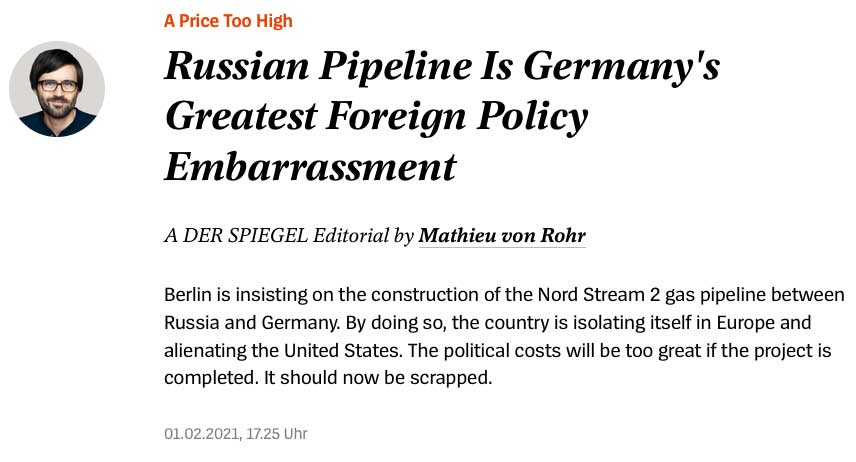Click the publication date 01.02.2021
856x462 pixels.
pyautogui.click(x=200, y=434)
